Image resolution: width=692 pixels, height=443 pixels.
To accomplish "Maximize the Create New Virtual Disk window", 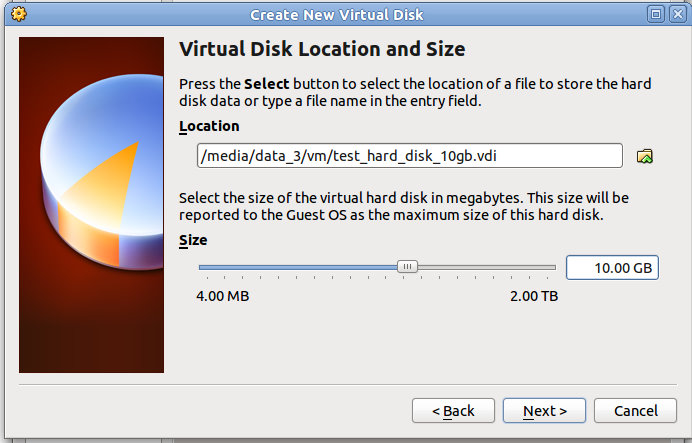I will pyautogui.click(x=656, y=14).
